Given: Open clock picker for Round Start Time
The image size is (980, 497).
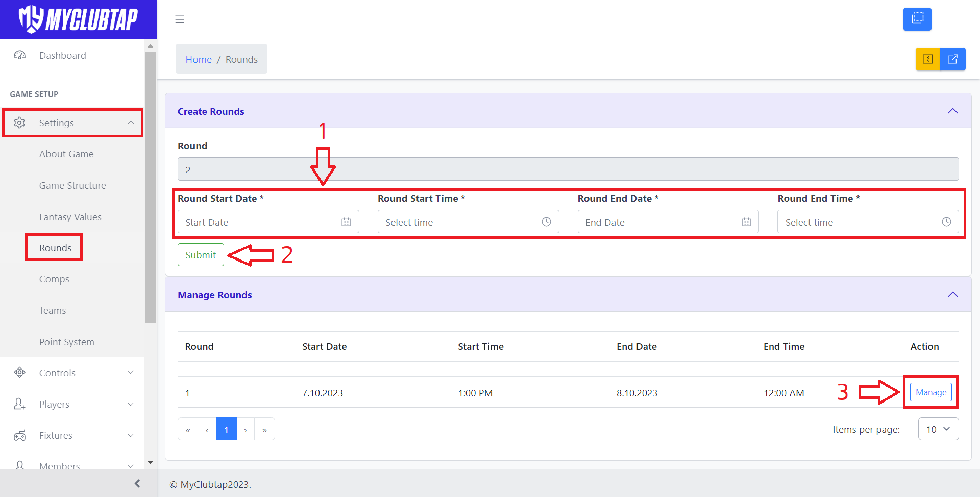Looking at the screenshot, I should point(546,222).
